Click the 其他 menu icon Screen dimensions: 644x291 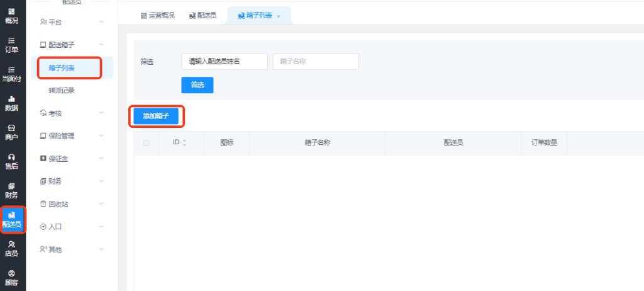pyautogui.click(x=43, y=249)
